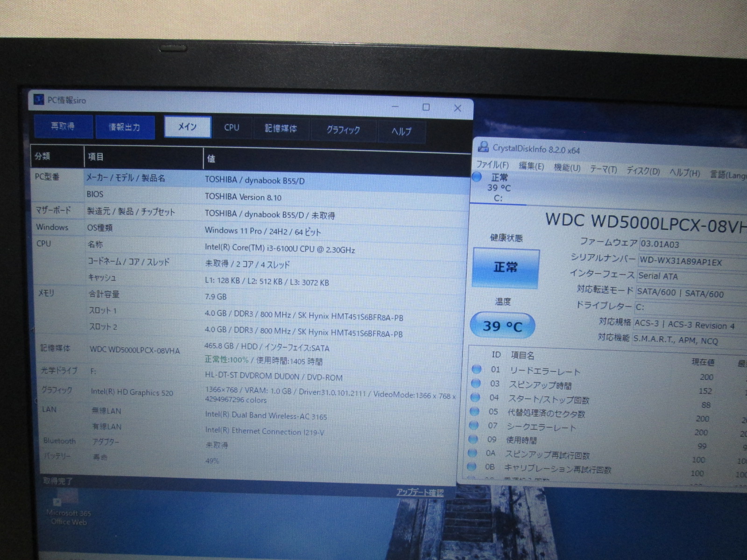Image resolution: width=747 pixels, height=560 pixels.
Task: Open テーマ(T) menu in CrystalDiskInfo
Action: click(603, 169)
